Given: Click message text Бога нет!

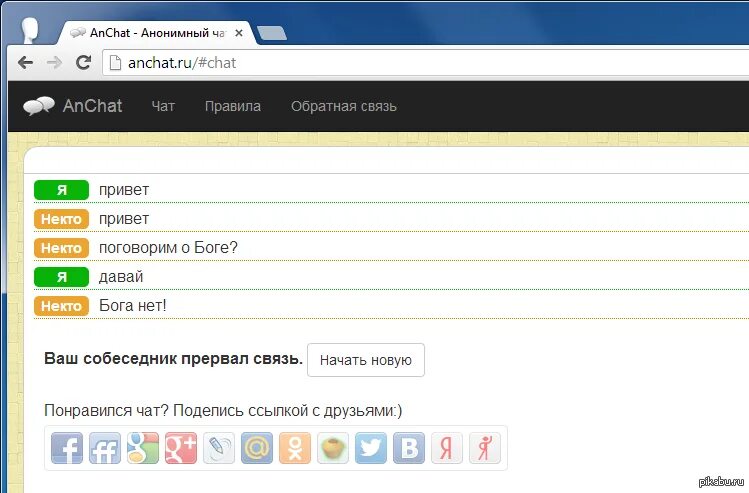Looking at the screenshot, I should 133,305.
